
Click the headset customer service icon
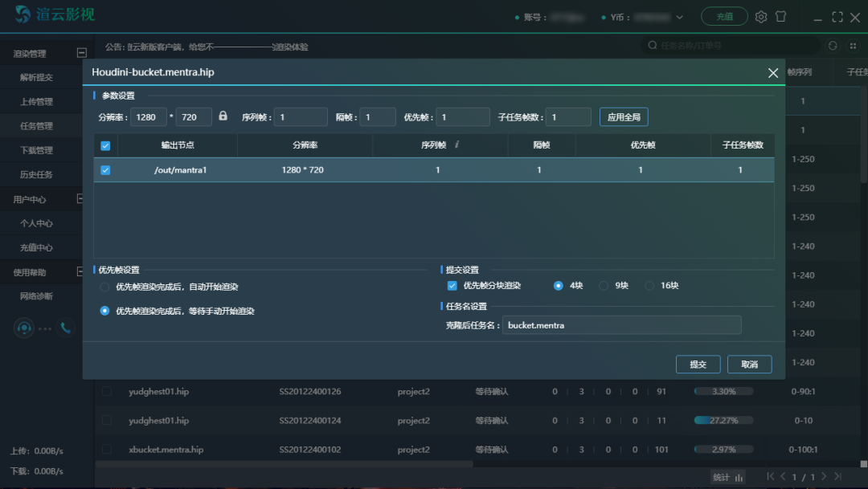[x=24, y=328]
